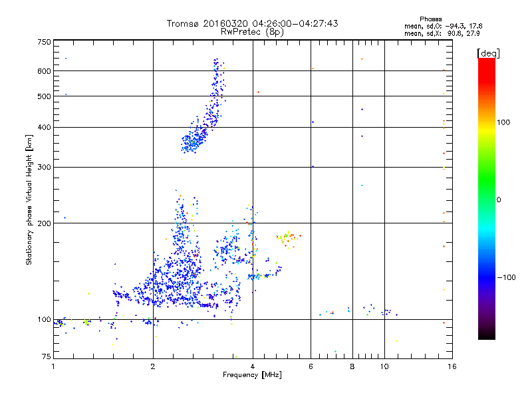This screenshot has width=532, height=399.
Task: Click the "Frequency [MHz]" axis title
Action: 252,375
